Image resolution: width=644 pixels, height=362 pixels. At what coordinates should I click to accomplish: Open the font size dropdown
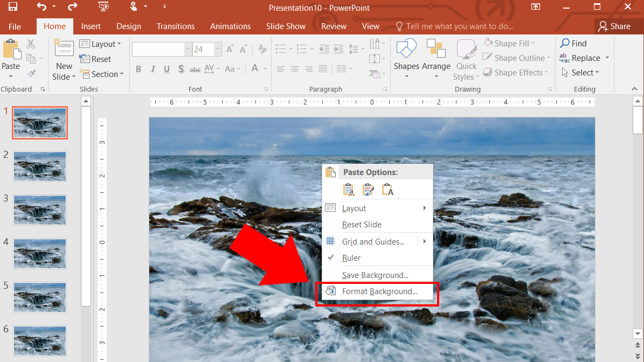tap(218, 49)
